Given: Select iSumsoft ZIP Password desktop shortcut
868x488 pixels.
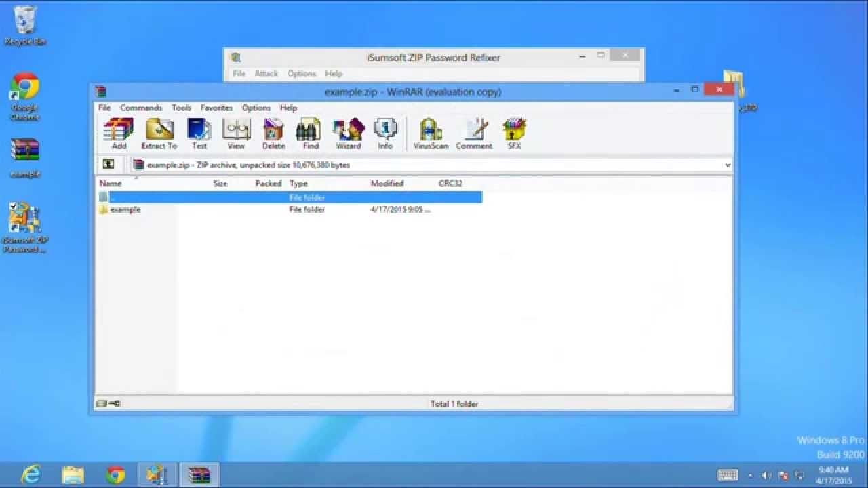Looking at the screenshot, I should coord(25,228).
